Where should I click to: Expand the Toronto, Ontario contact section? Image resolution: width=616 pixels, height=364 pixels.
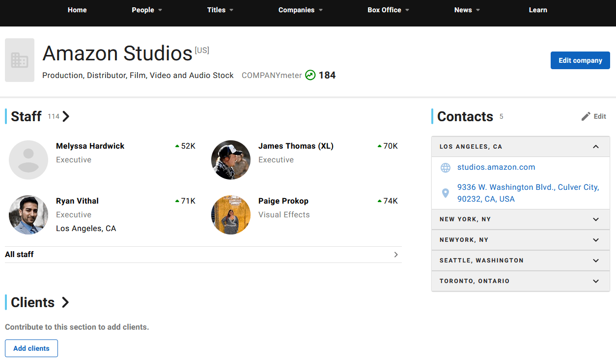click(x=596, y=281)
